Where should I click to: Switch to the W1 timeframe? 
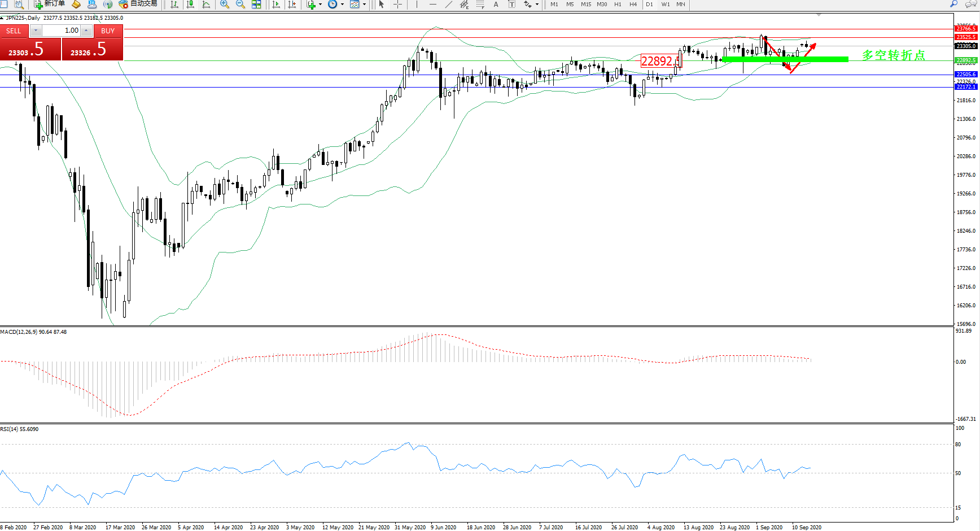[x=666, y=4]
